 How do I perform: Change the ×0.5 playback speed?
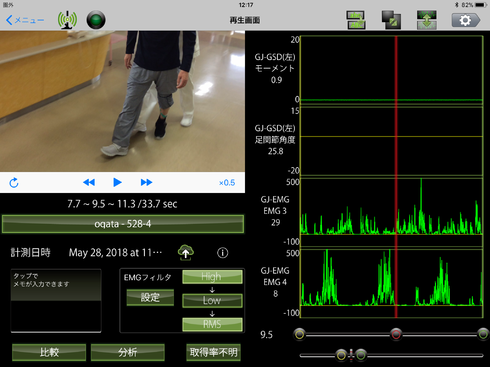227,183
